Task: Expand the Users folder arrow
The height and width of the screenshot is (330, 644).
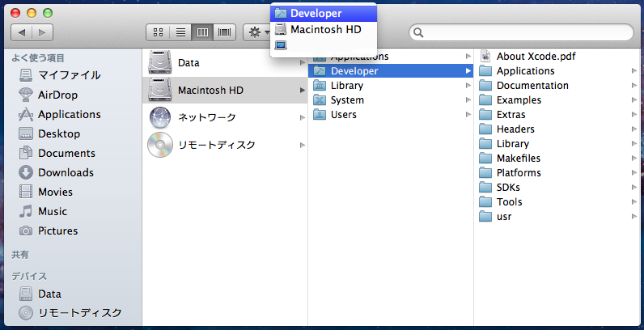Action: coord(468,115)
